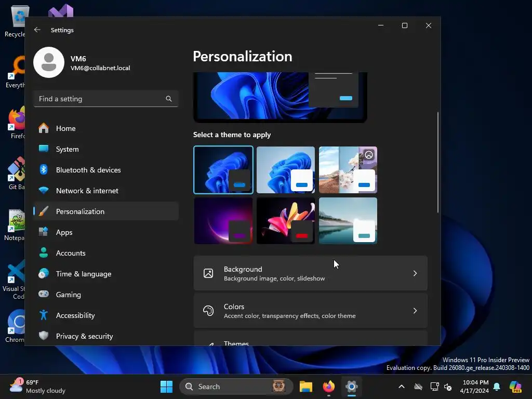Click the Colors palette icon
532x399 pixels.
tap(208, 311)
